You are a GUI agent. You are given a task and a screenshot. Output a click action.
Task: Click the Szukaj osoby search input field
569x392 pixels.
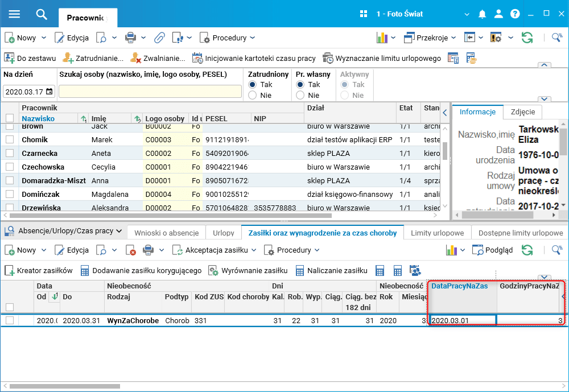[150, 92]
